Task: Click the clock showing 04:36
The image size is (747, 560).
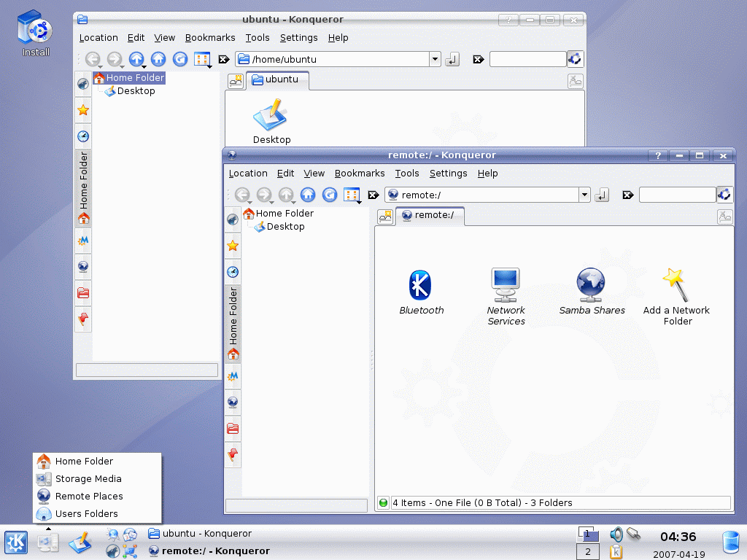Action: coord(678,537)
